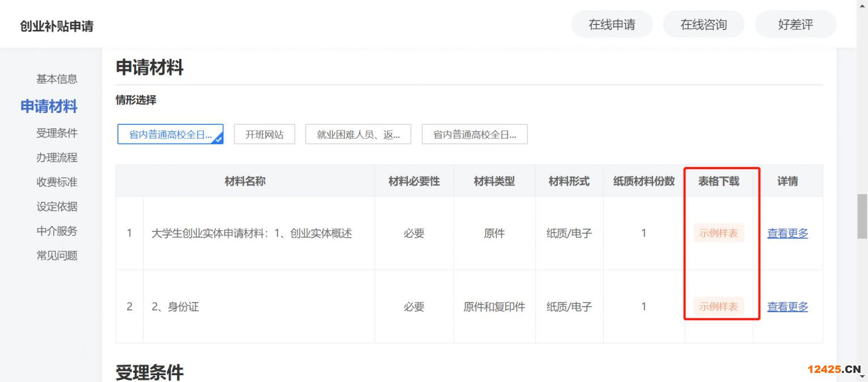Select the checked 省内普通高校全日... situation option

click(170, 135)
